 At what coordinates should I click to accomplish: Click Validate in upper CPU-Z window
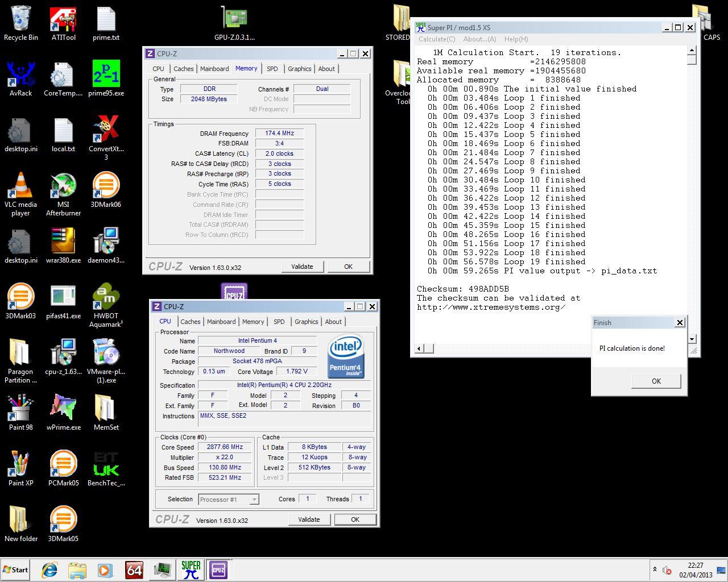click(302, 267)
